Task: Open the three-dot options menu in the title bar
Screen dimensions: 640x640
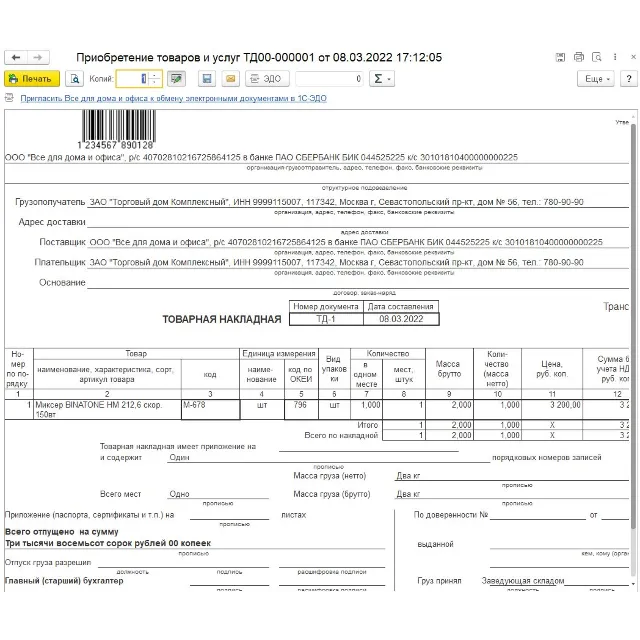Action: click(x=615, y=58)
